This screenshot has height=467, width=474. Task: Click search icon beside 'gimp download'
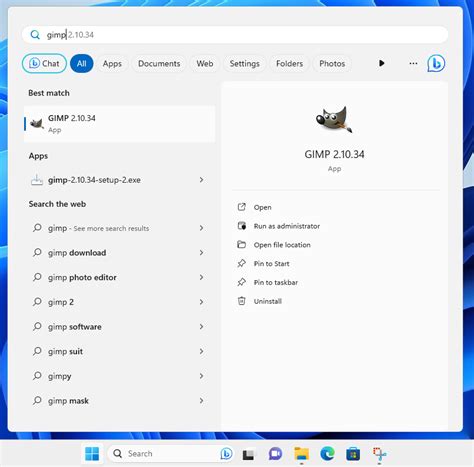pos(37,252)
